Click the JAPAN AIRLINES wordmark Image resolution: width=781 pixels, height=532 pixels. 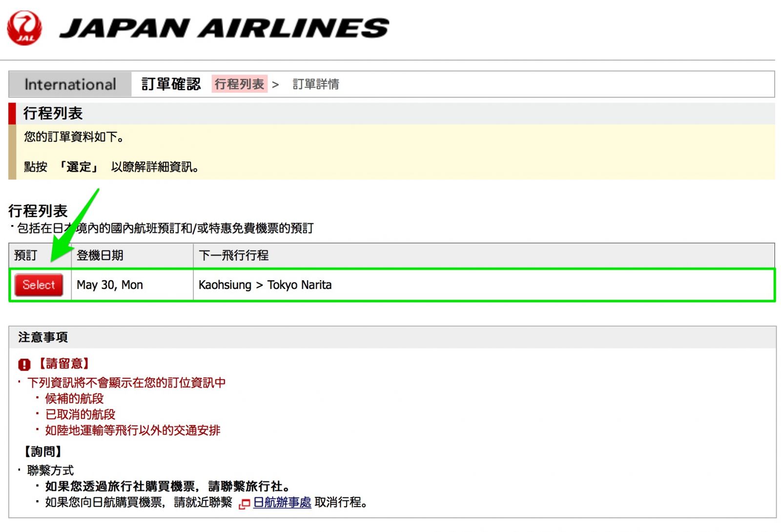click(x=225, y=28)
